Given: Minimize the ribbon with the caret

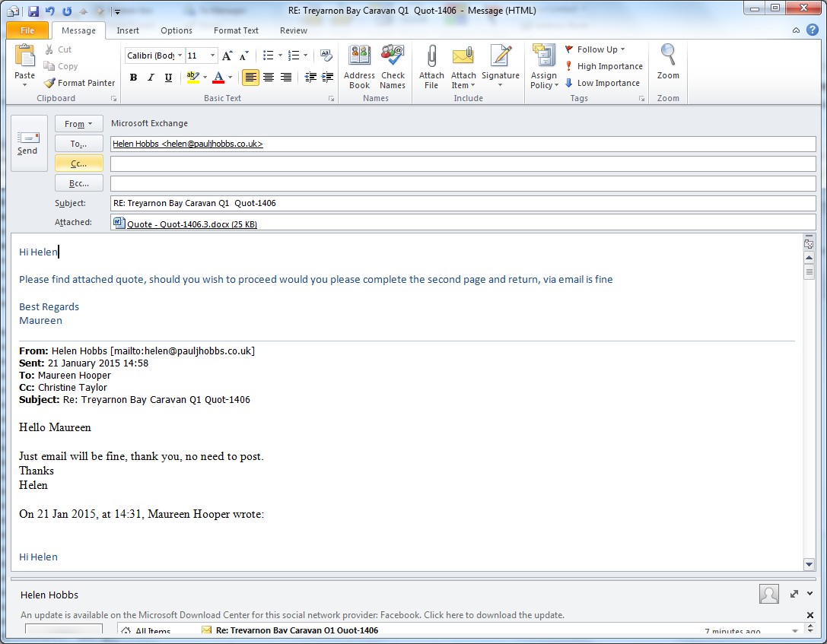Looking at the screenshot, I should click(x=796, y=30).
